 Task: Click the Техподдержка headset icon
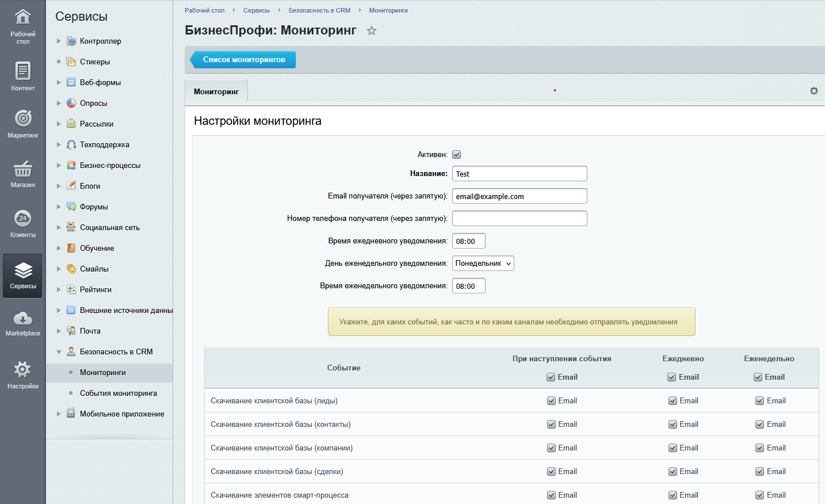click(71, 144)
